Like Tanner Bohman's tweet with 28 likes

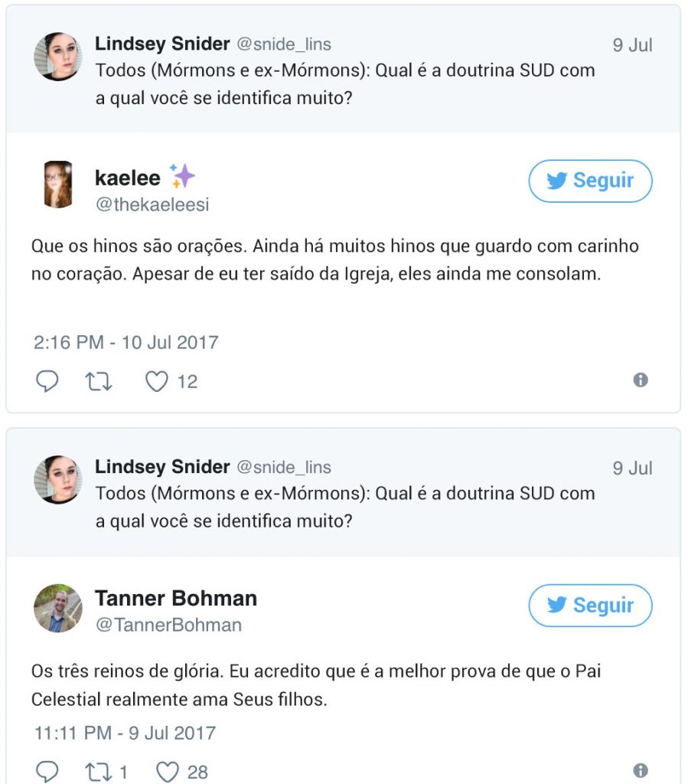tap(168, 771)
